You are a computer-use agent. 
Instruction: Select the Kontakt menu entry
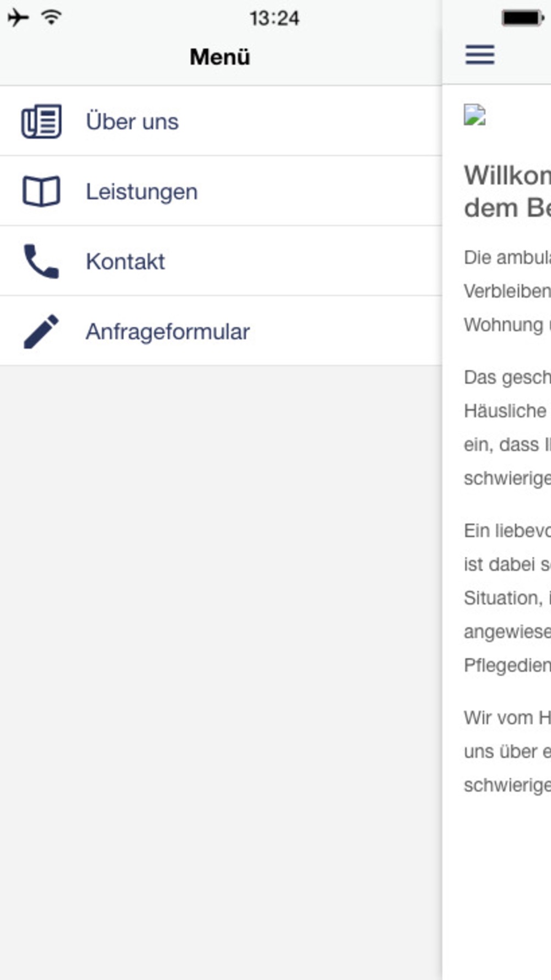point(220,261)
